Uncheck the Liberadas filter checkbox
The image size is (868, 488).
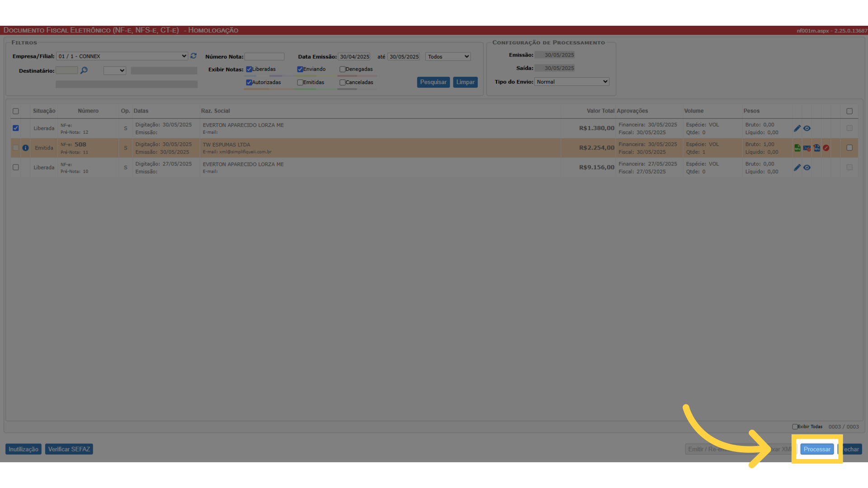click(x=249, y=69)
